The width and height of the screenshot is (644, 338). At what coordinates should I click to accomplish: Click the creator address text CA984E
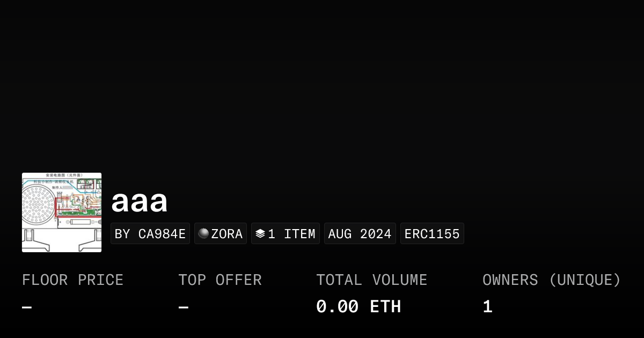pos(162,233)
